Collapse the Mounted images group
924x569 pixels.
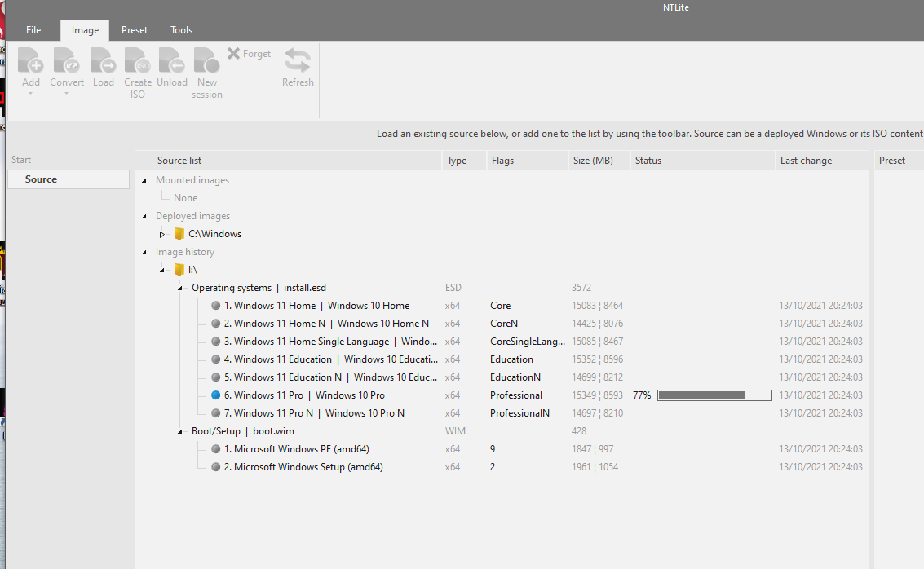(144, 180)
